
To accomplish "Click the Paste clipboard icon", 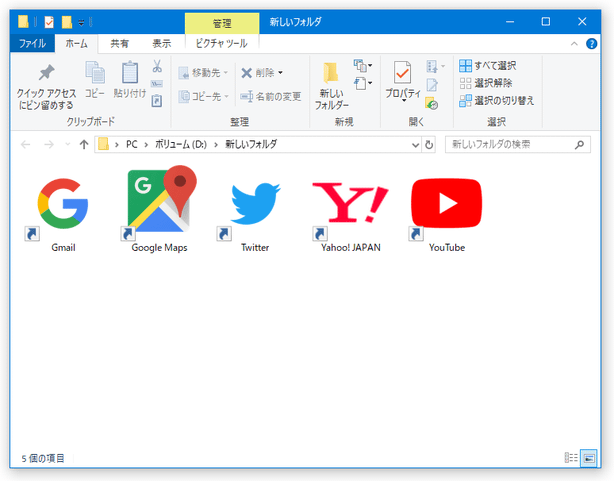I will [130, 73].
